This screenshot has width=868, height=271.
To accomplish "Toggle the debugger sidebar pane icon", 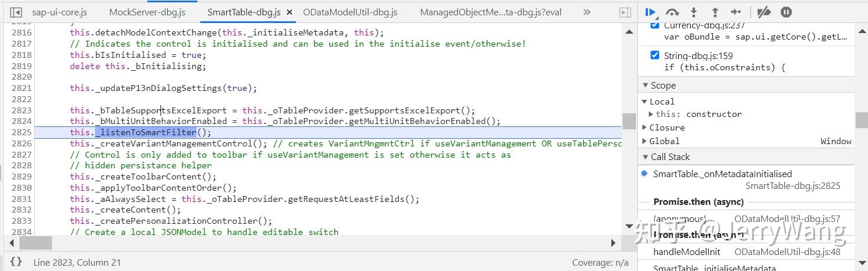I will coord(624,12).
